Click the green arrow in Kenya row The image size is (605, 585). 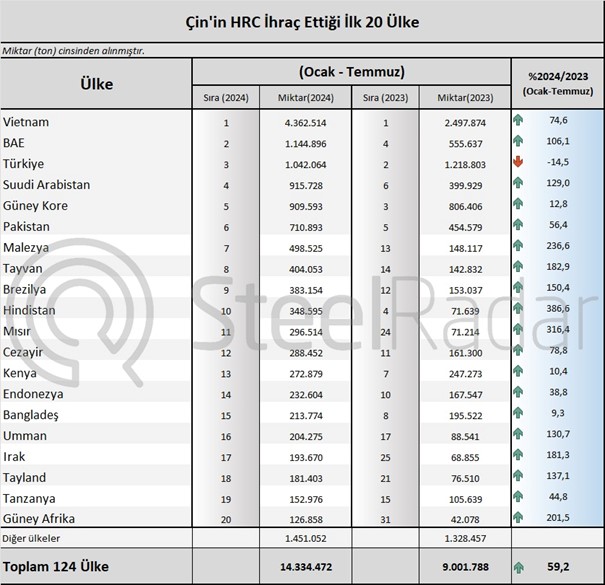(x=518, y=371)
